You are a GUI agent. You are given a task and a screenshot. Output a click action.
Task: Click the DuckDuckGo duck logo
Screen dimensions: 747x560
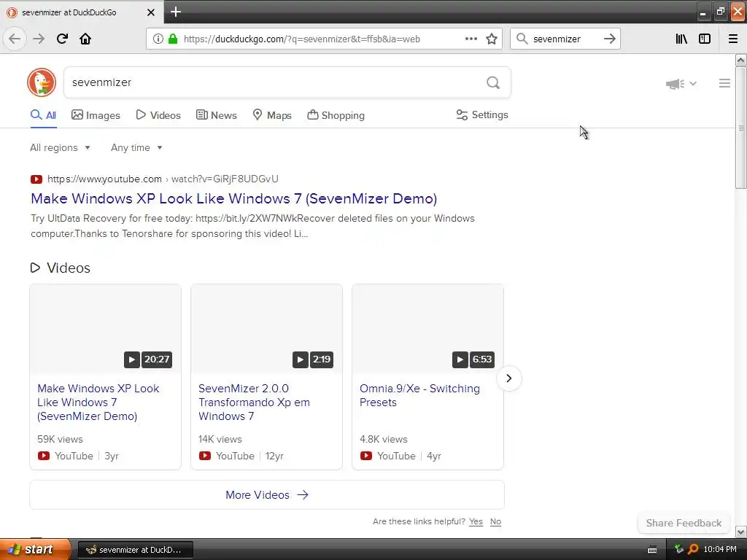point(42,82)
